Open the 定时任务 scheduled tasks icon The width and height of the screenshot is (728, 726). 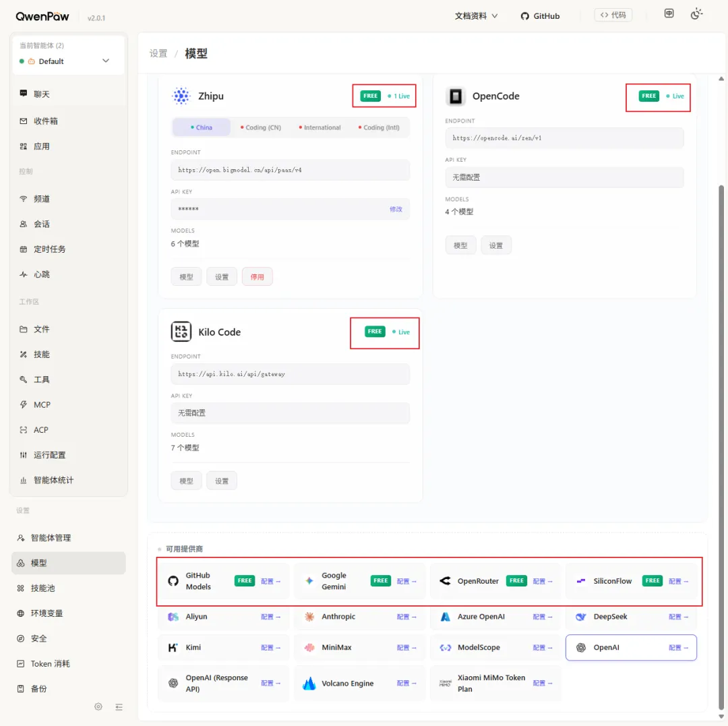[23, 249]
